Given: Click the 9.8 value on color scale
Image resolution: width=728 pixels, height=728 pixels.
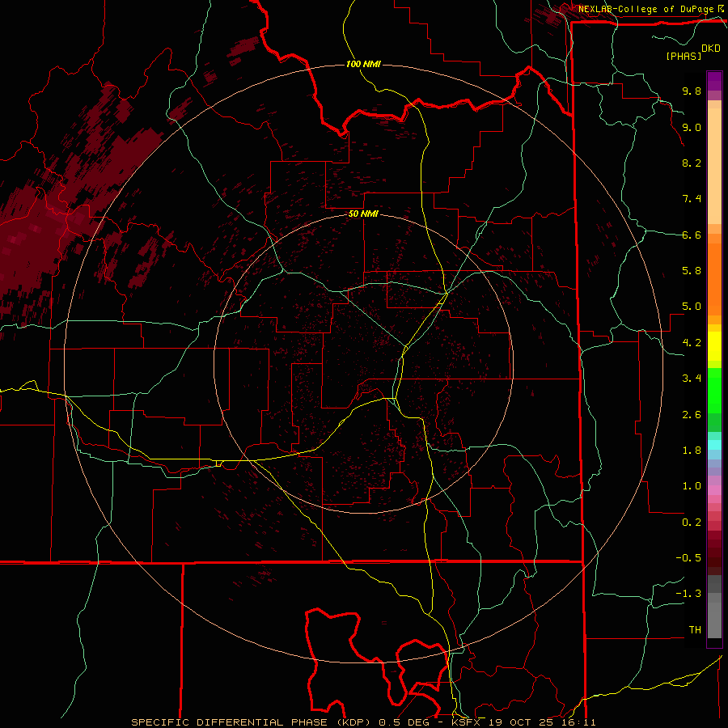Looking at the screenshot, I should 692,91.
